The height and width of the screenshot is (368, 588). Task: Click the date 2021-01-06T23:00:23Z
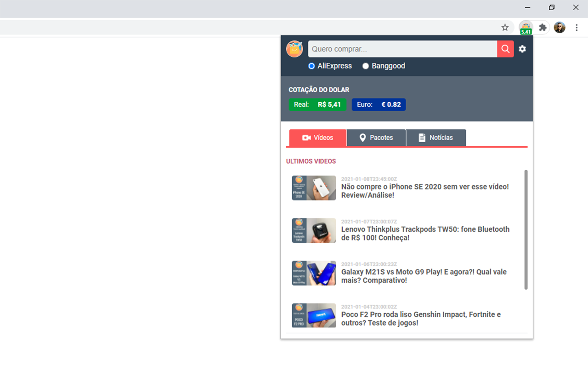369,264
